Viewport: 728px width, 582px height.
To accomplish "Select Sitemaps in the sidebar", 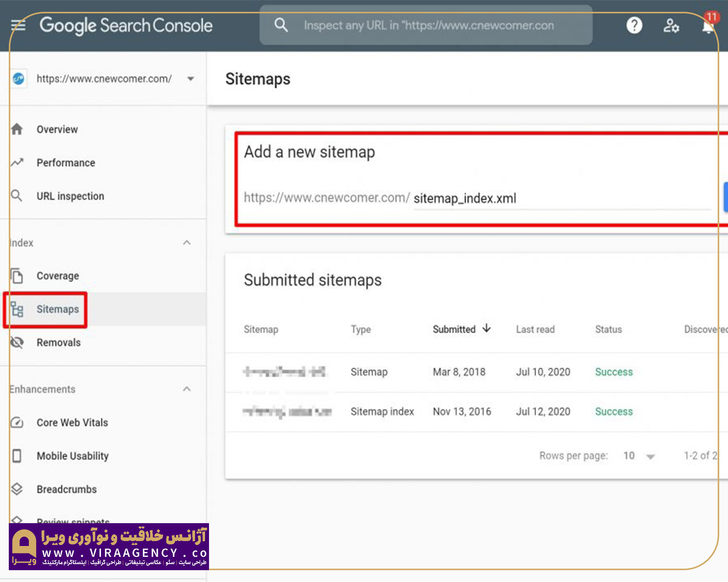I will [58, 309].
